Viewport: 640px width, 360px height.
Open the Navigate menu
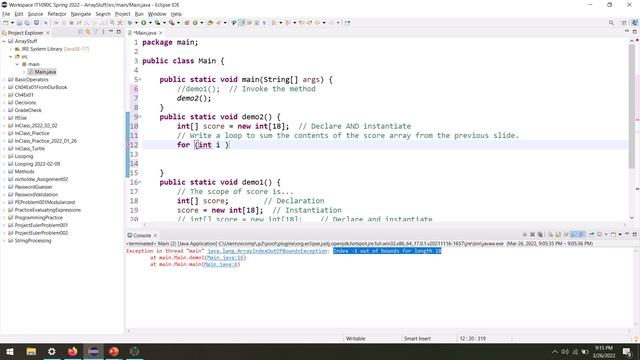click(x=81, y=14)
